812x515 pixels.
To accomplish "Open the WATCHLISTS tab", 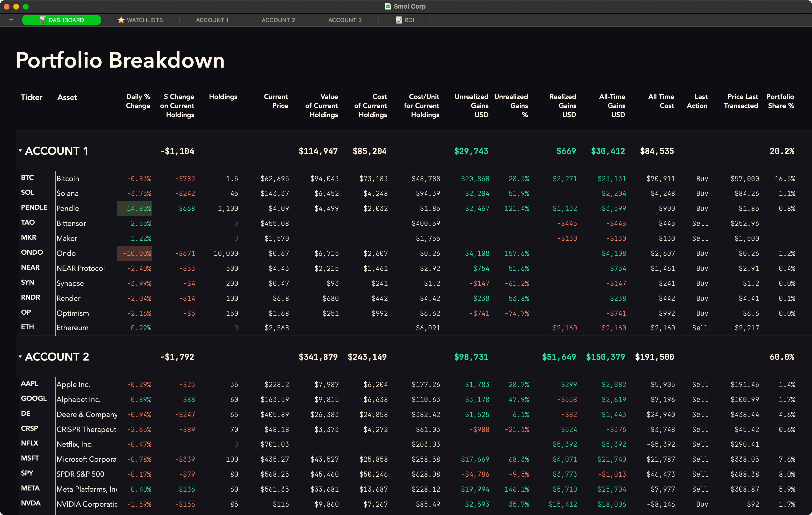I will tap(140, 20).
